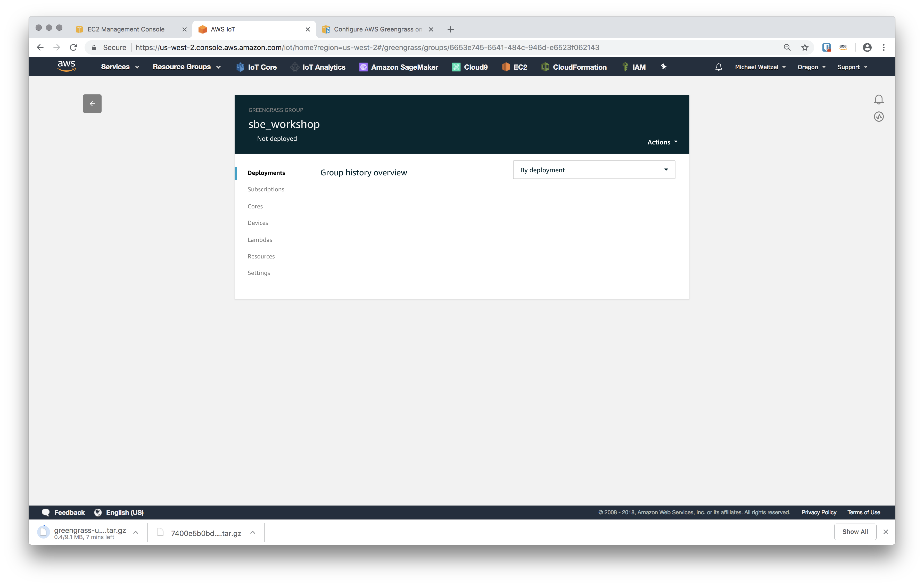Image resolution: width=924 pixels, height=586 pixels.
Task: Change language English (US)
Action: [x=119, y=512]
